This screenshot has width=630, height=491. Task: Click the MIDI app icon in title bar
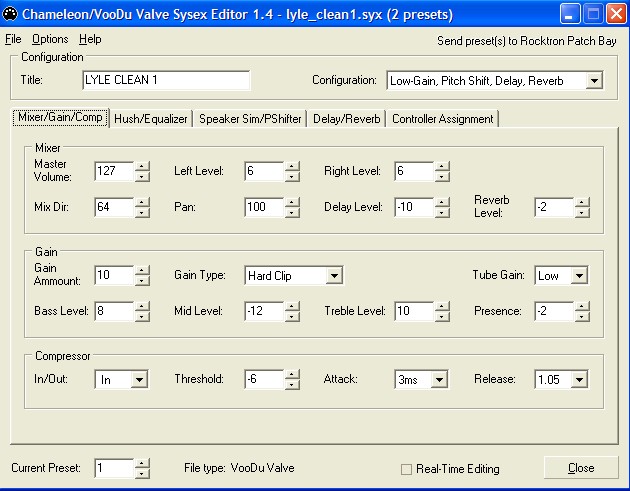pyautogui.click(x=10, y=14)
